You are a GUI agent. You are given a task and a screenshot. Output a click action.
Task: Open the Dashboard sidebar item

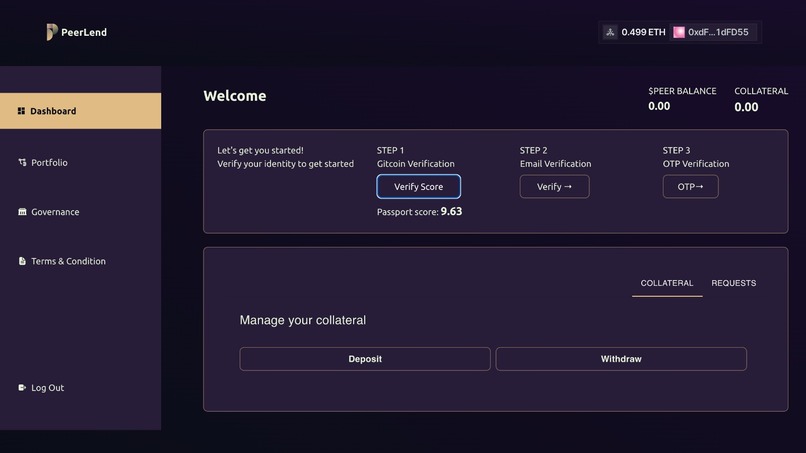tap(81, 111)
